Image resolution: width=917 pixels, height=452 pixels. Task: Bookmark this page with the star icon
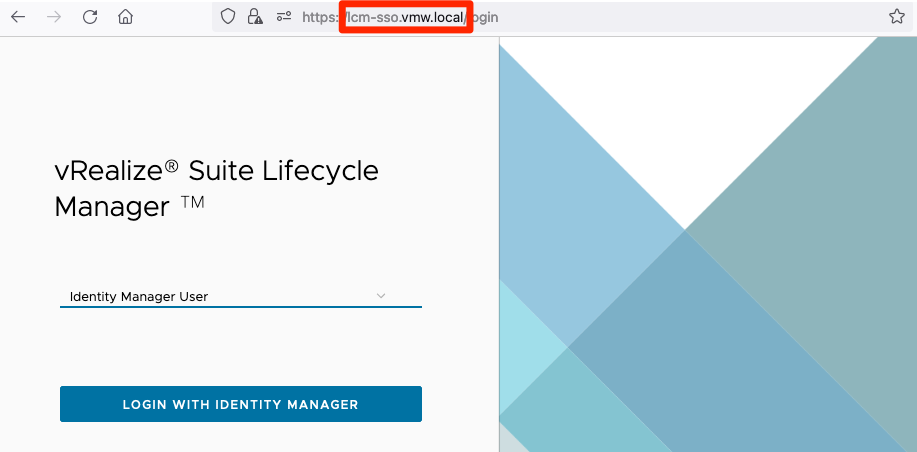(897, 16)
